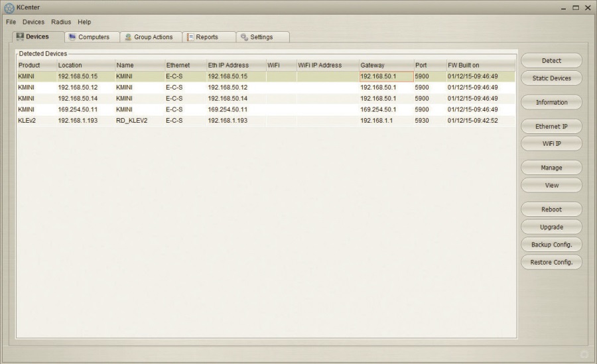Maximize the KCenter window
597x364 pixels.
[x=576, y=7]
